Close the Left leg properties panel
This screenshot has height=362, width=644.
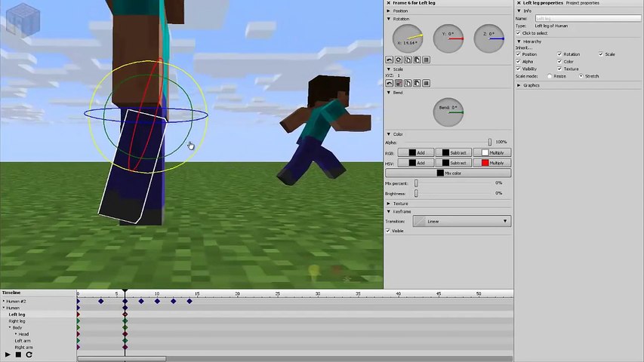tap(519, 3)
